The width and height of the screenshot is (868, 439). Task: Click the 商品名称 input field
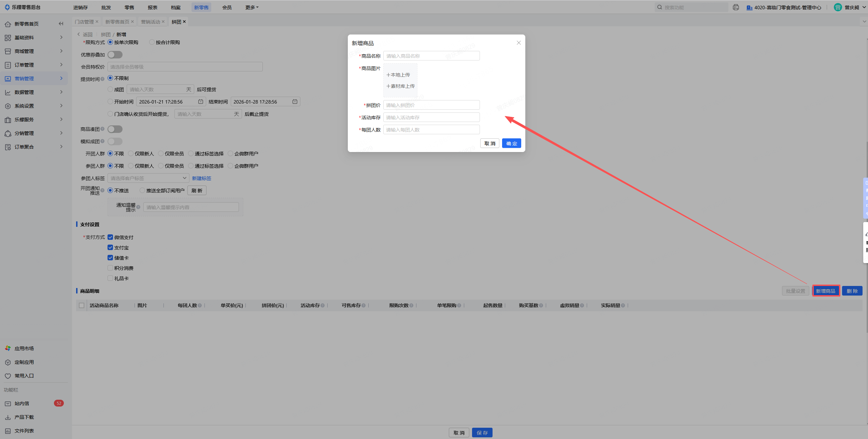[431, 56]
